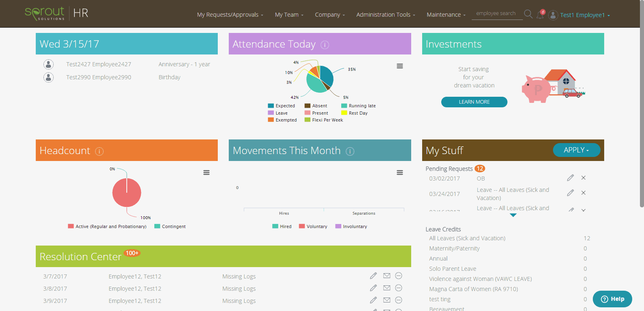
Task: Click the Sprout Solutions HR logo
Action: point(56,13)
